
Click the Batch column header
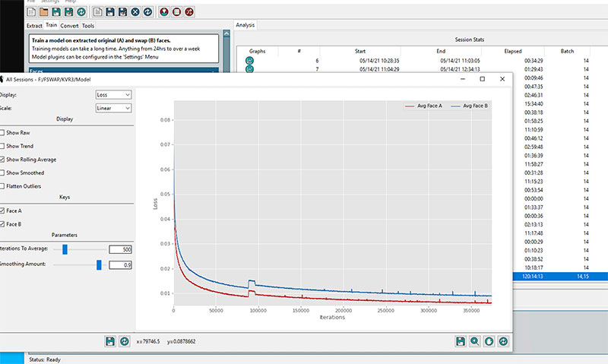pyautogui.click(x=567, y=51)
